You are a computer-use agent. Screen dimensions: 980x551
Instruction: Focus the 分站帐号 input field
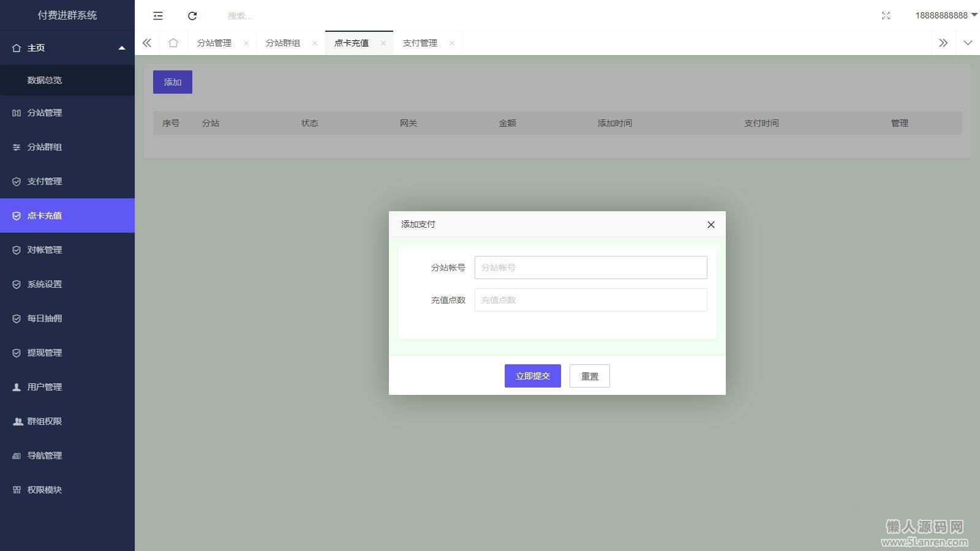590,268
